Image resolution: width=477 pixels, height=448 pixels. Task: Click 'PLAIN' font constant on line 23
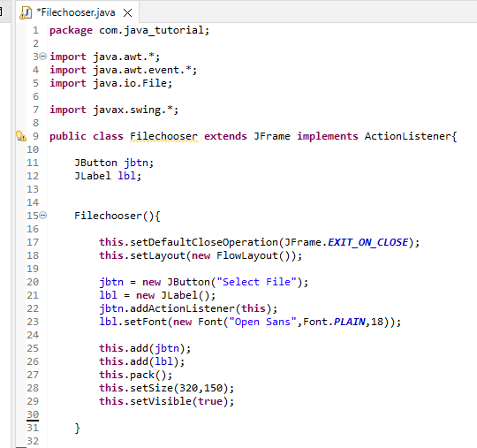(x=349, y=322)
